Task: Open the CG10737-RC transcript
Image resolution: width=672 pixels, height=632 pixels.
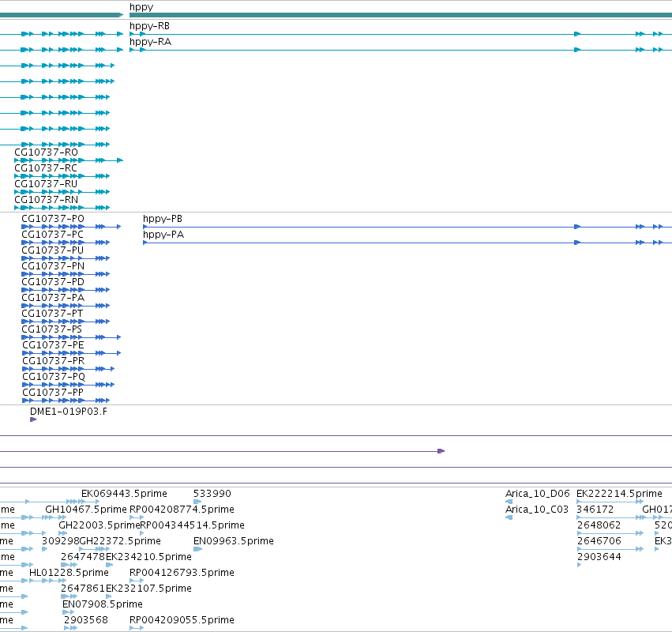Action: (46, 168)
